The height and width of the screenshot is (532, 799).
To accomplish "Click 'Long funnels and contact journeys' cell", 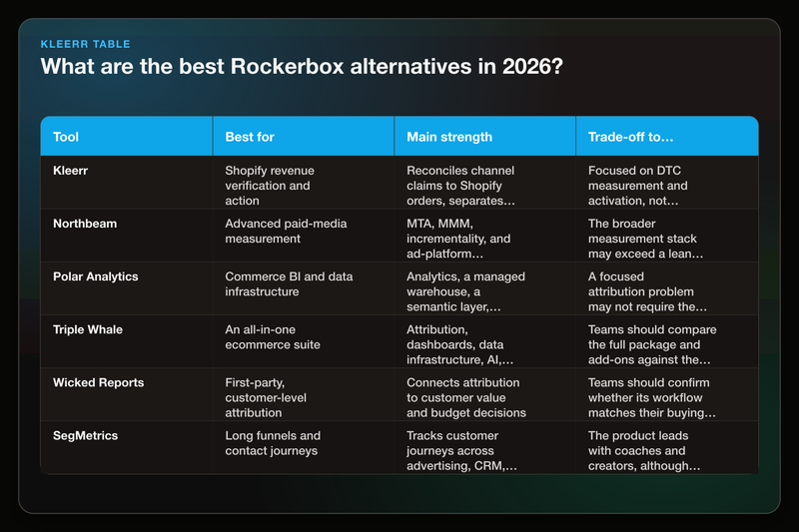I will pyautogui.click(x=304, y=447).
